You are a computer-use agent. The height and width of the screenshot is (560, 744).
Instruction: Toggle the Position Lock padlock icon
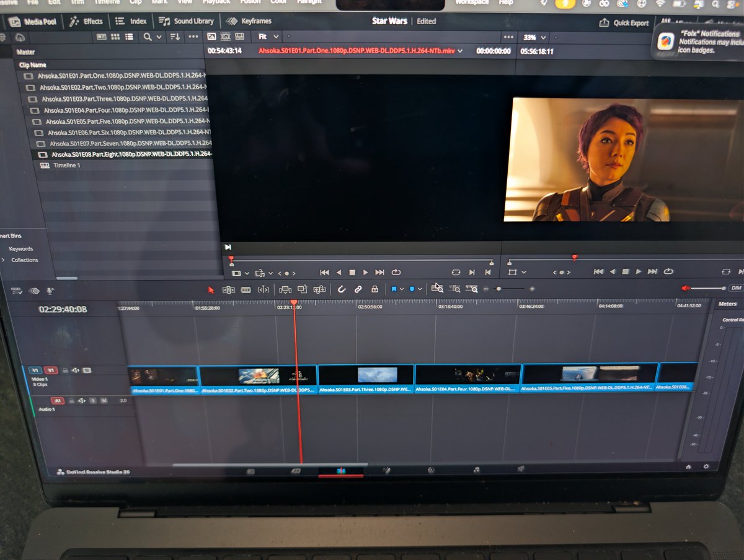[x=374, y=289]
